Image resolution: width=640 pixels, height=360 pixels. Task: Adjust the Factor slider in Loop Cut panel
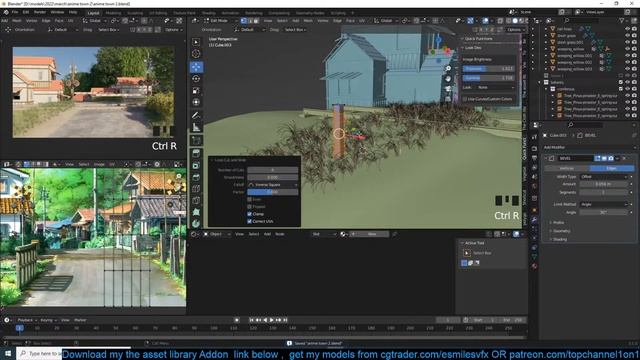tap(272, 192)
